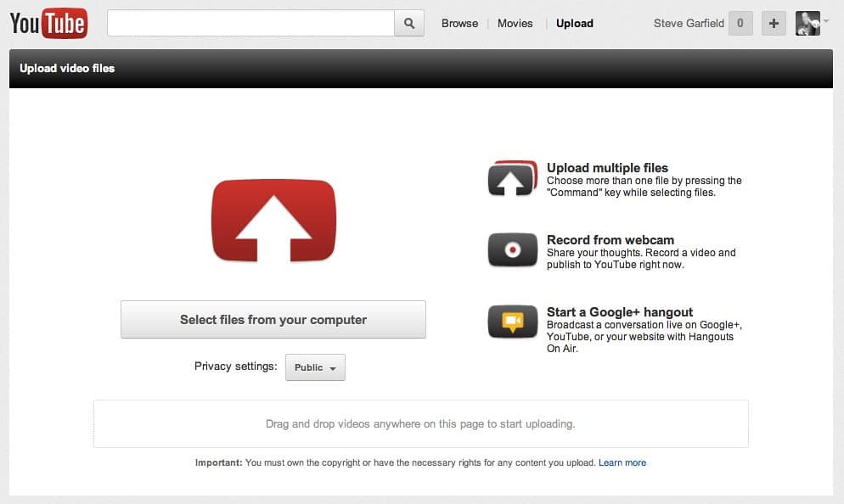Click the Google+ hangout icon
The image size is (844, 504).
click(513, 321)
